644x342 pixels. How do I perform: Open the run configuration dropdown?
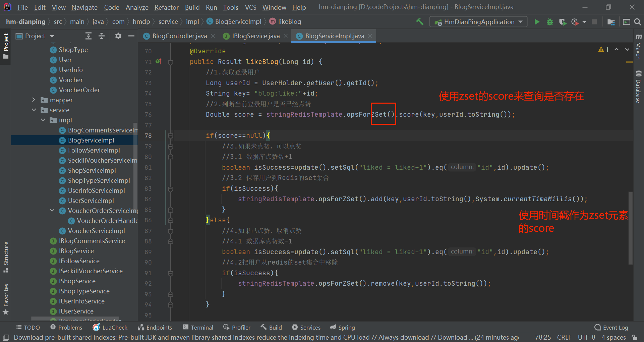[478, 22]
